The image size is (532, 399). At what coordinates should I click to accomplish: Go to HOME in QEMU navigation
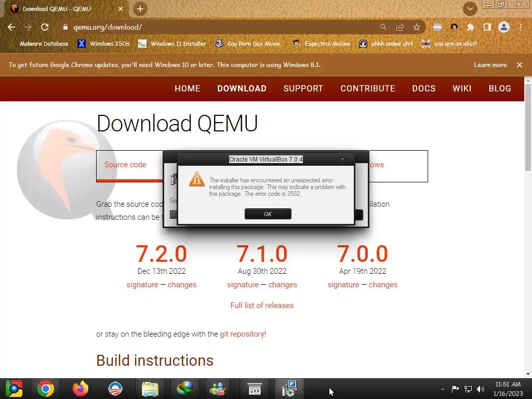pyautogui.click(x=187, y=88)
